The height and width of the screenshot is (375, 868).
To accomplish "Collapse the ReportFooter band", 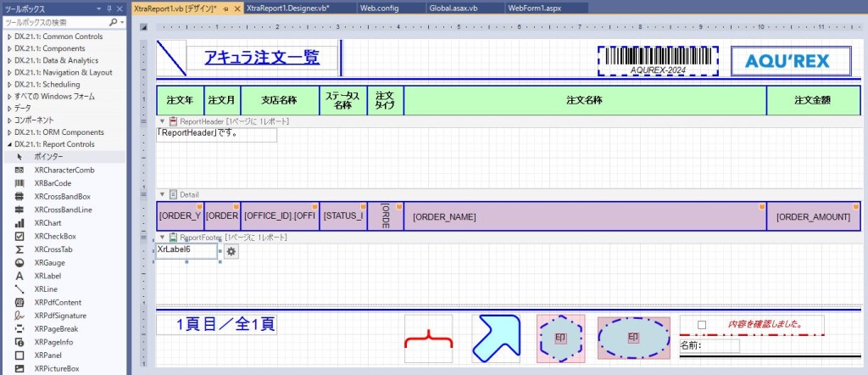I will tap(163, 238).
